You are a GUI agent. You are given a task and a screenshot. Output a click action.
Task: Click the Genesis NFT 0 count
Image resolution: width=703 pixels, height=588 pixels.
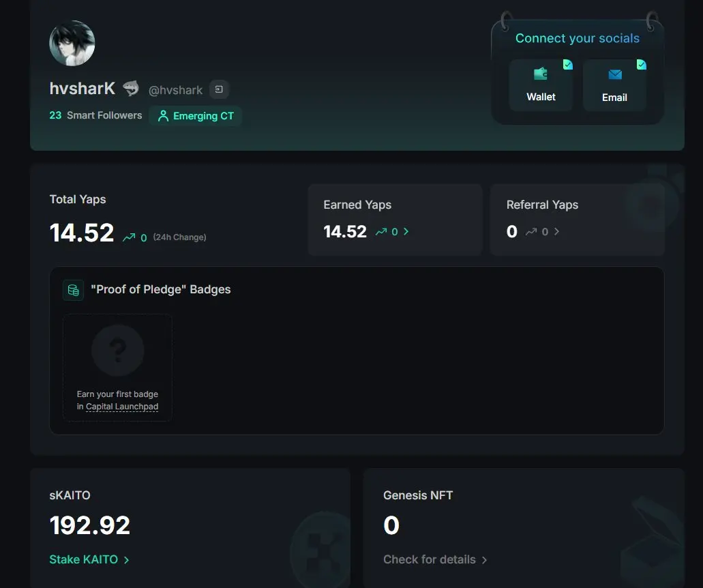(391, 525)
